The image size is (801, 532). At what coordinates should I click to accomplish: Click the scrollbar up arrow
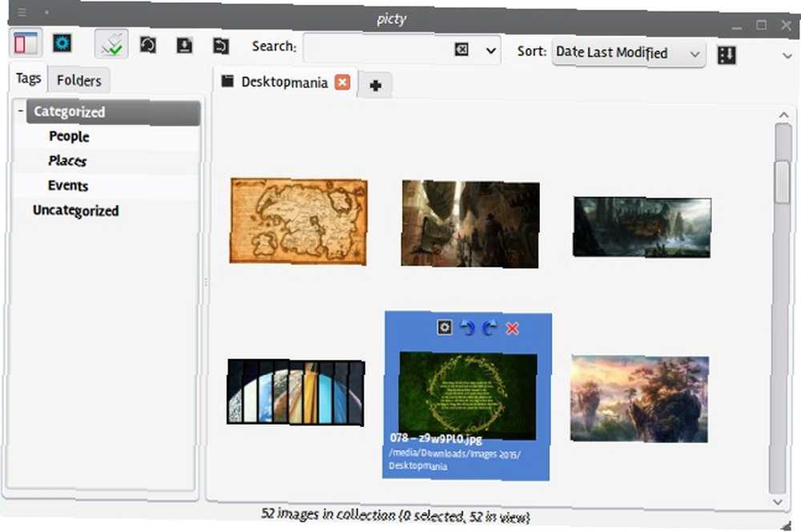(x=783, y=115)
